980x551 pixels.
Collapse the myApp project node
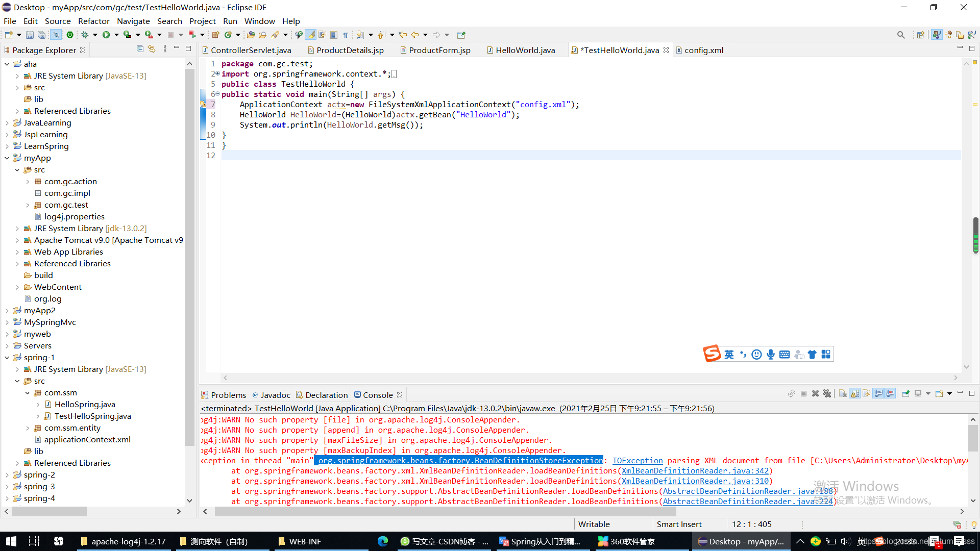coord(7,158)
